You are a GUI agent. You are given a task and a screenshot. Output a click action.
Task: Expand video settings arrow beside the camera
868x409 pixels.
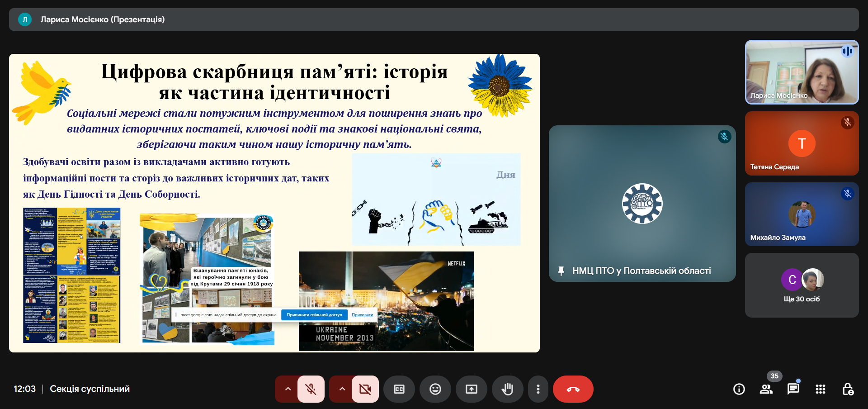(342, 389)
